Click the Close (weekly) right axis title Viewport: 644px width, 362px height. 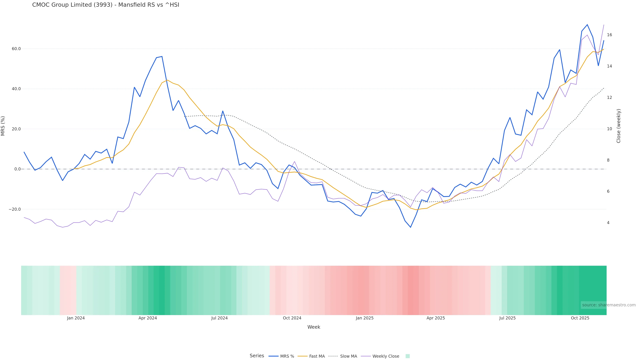tap(619, 126)
